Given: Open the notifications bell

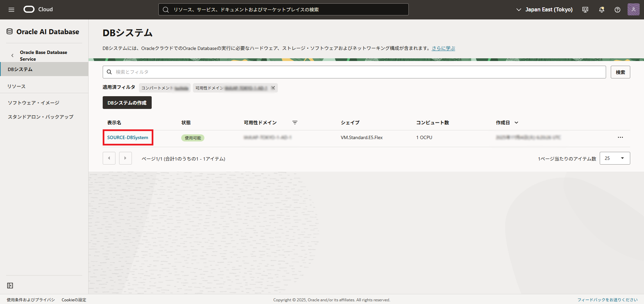Looking at the screenshot, I should click(x=601, y=9).
